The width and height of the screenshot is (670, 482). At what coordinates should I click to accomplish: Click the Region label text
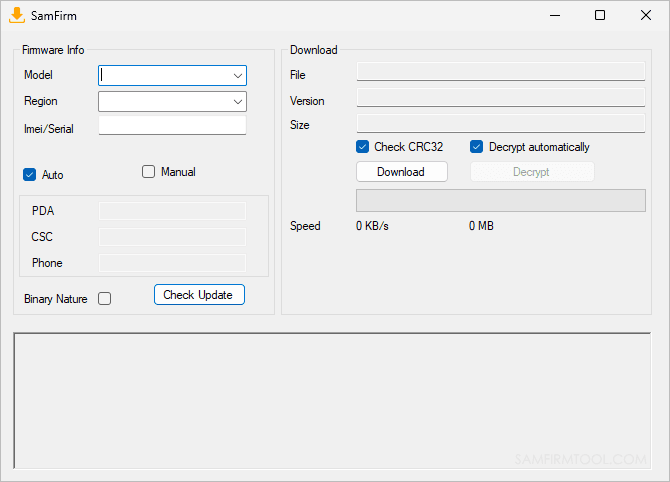(x=41, y=101)
